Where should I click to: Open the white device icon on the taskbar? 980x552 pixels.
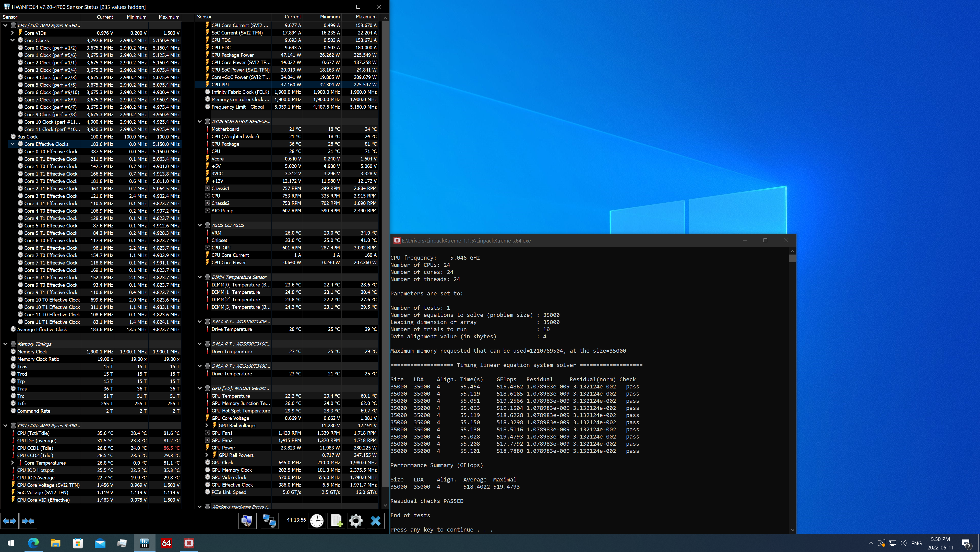(122, 543)
